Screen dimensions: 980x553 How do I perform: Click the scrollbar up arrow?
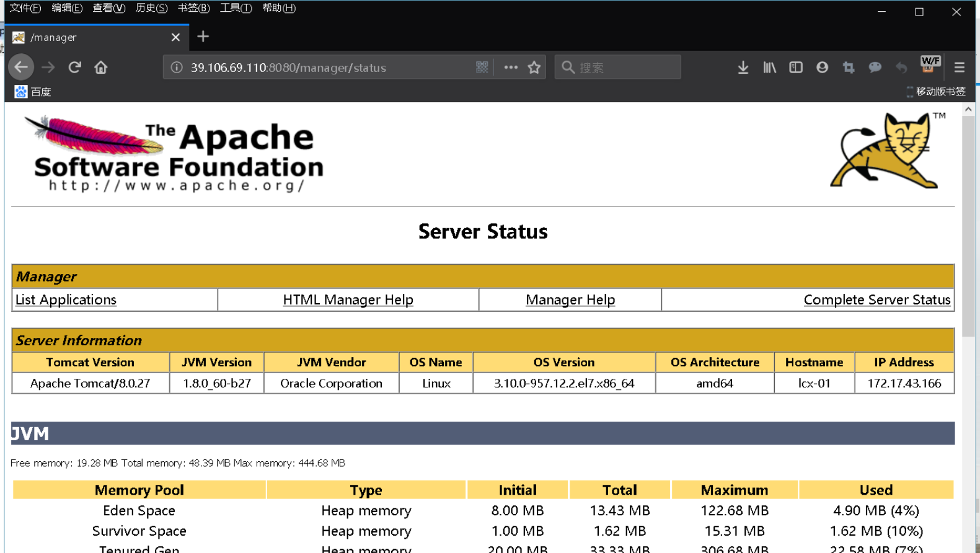tap(968, 110)
